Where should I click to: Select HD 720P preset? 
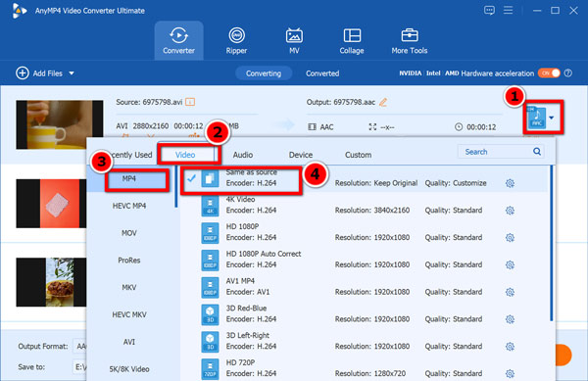point(365,368)
